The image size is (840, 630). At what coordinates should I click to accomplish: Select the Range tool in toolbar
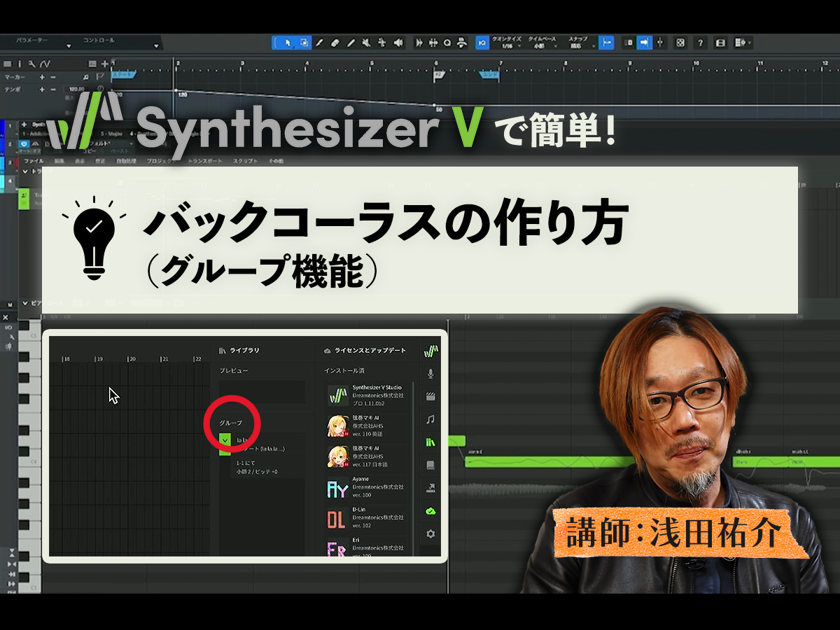(304, 42)
